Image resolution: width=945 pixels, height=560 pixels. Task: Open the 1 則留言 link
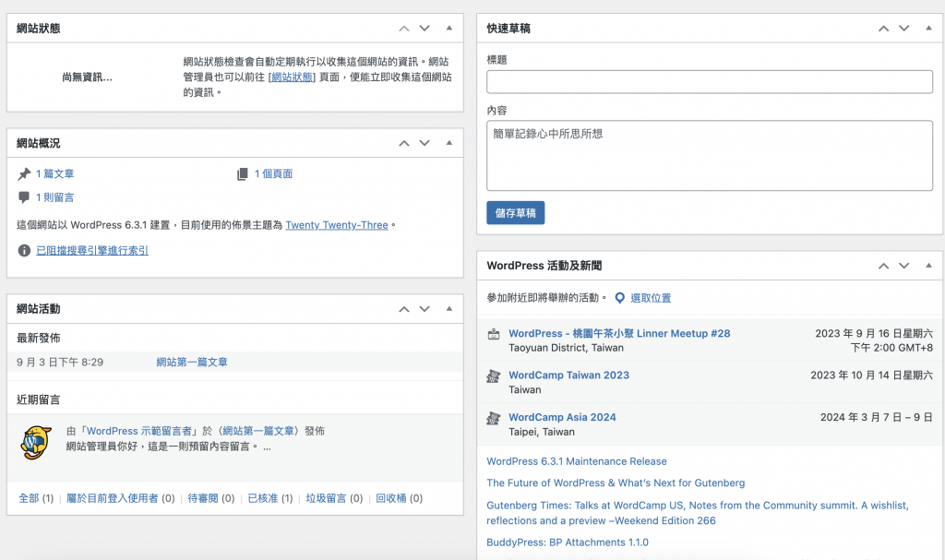(x=54, y=197)
